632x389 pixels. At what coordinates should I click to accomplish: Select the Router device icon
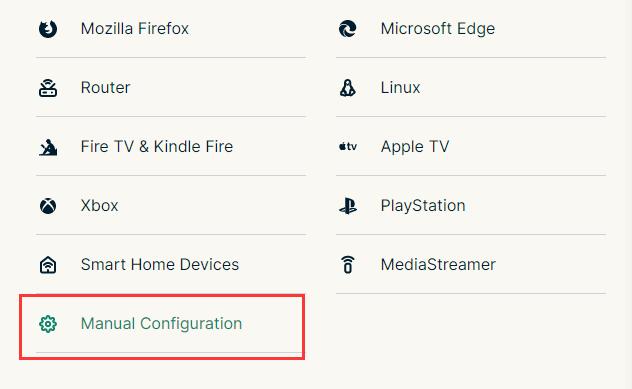click(x=48, y=88)
